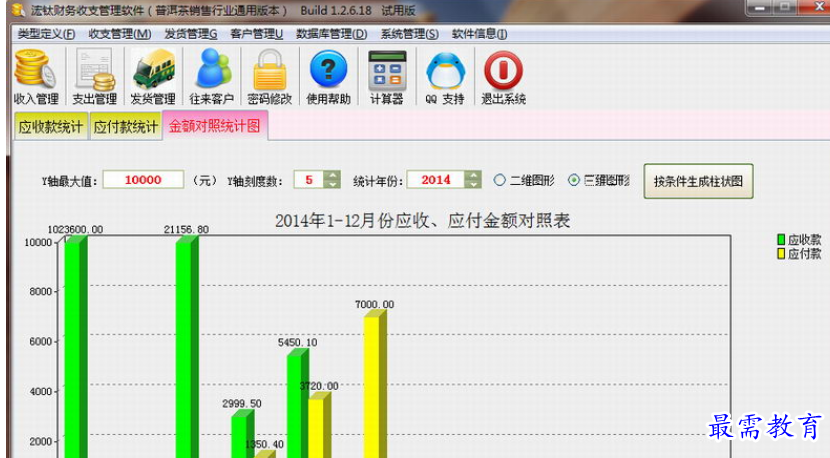This screenshot has width=830, height=458.
Task: Click the Y轴刻度数 field showing 5
Action: [x=310, y=180]
